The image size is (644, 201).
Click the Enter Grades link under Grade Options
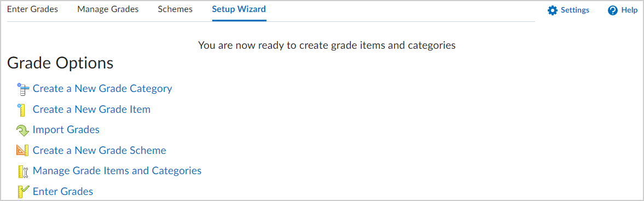(x=63, y=192)
